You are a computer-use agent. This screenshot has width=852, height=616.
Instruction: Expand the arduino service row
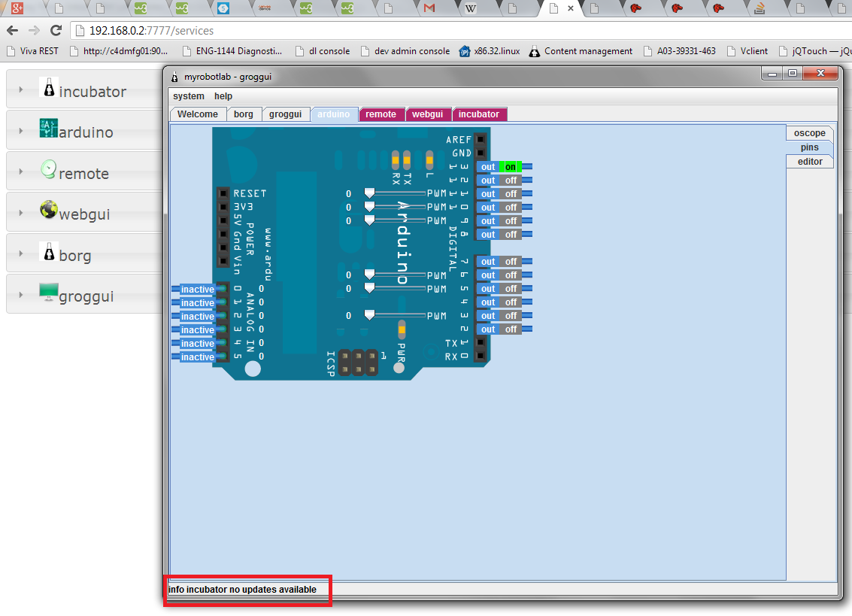20,130
